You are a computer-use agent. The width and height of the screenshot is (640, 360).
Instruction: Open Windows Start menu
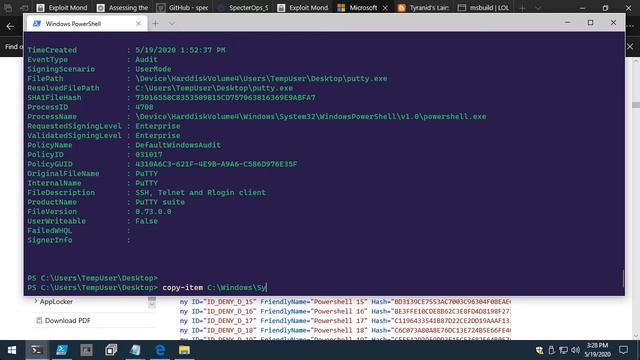coord(12,350)
